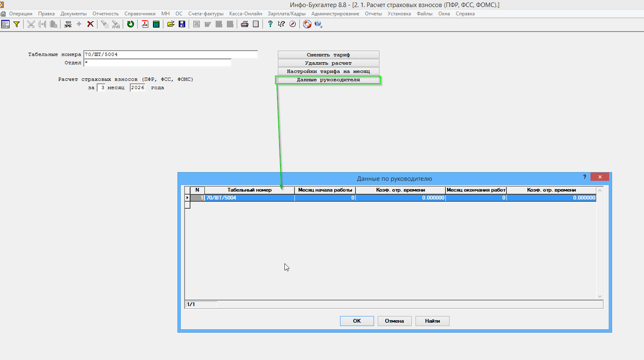Open the Справочники menu
Viewport: 644px width, 360px height.
pyautogui.click(x=140, y=14)
